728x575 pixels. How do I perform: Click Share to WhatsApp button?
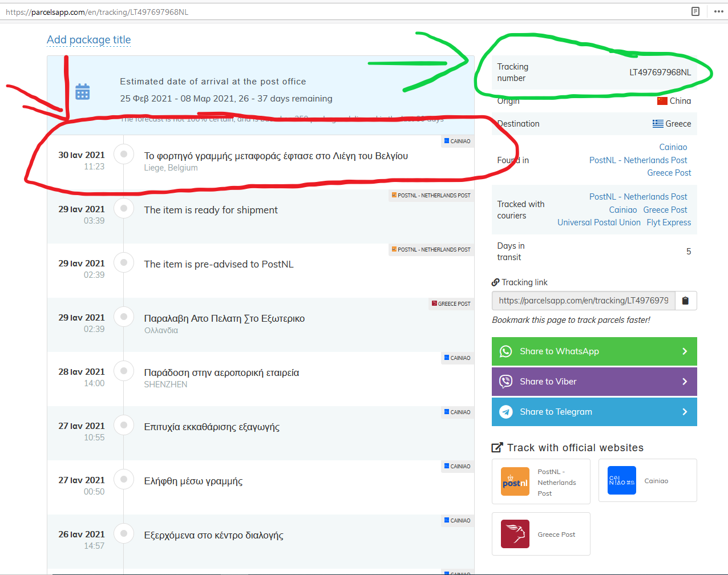click(x=594, y=351)
